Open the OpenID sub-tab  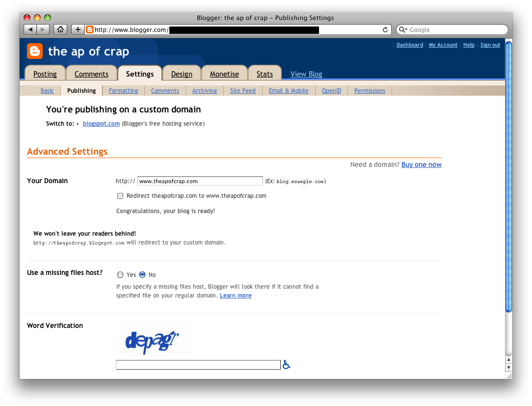click(331, 91)
